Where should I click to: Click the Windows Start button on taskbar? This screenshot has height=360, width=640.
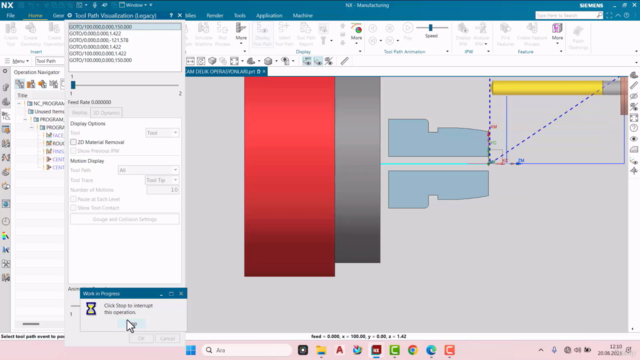pos(191,350)
